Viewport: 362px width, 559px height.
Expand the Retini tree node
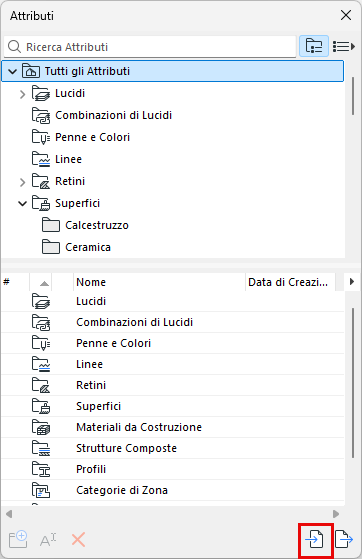[x=22, y=182]
